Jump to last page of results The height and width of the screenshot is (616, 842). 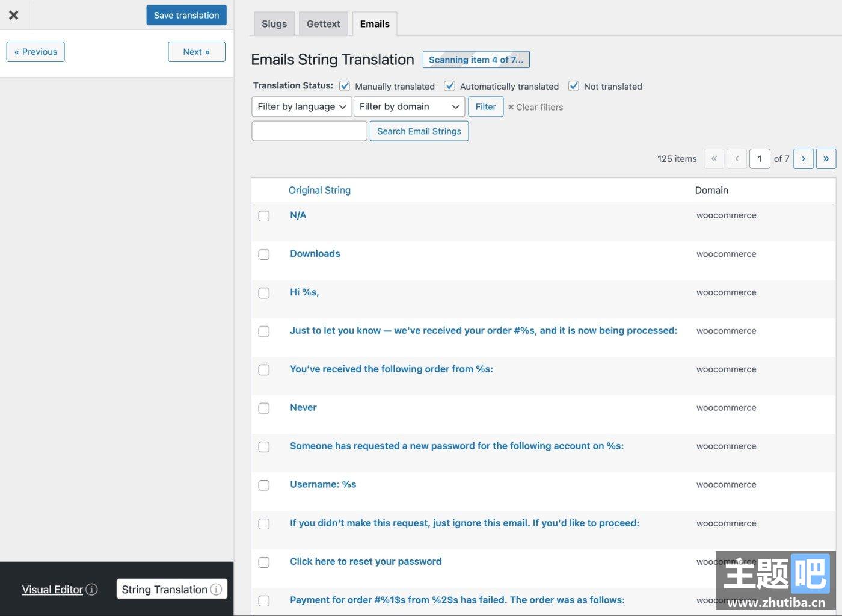coord(826,159)
